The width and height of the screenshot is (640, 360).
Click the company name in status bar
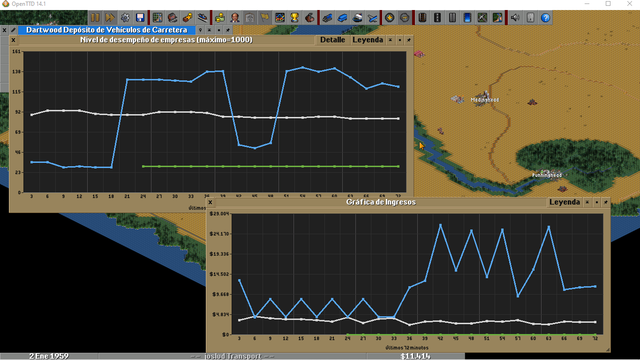point(233,356)
